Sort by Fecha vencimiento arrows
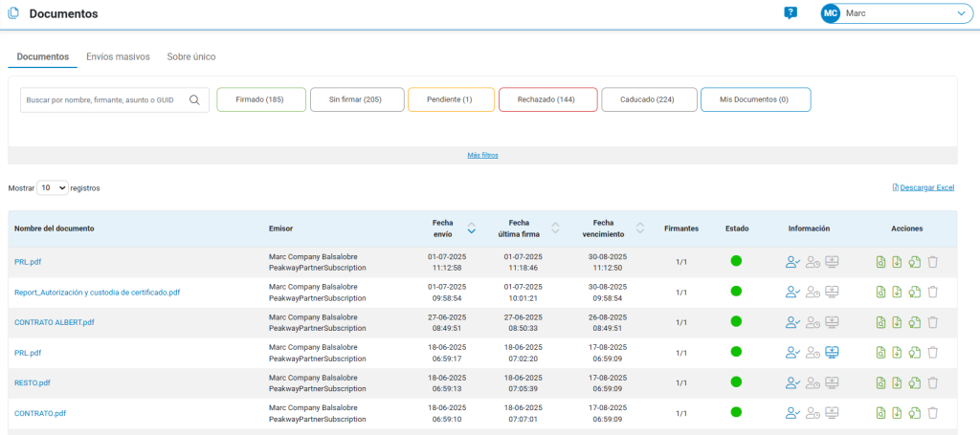 640,228
